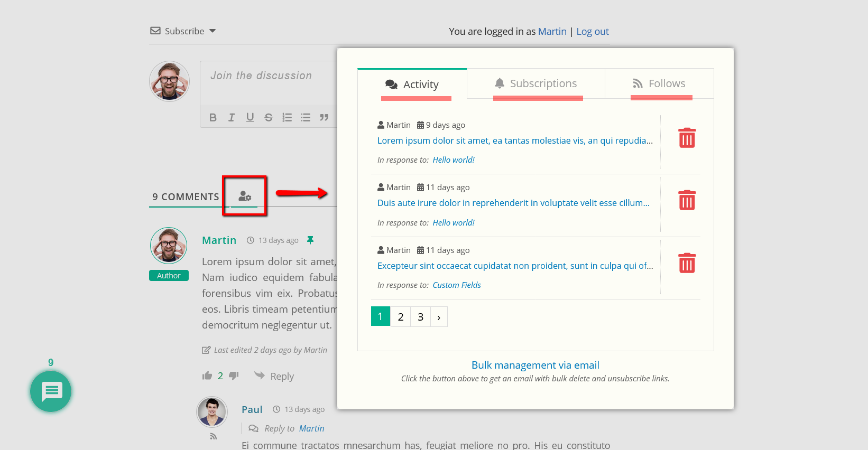
Task: Click the user settings icon beside comments
Action: click(x=245, y=196)
